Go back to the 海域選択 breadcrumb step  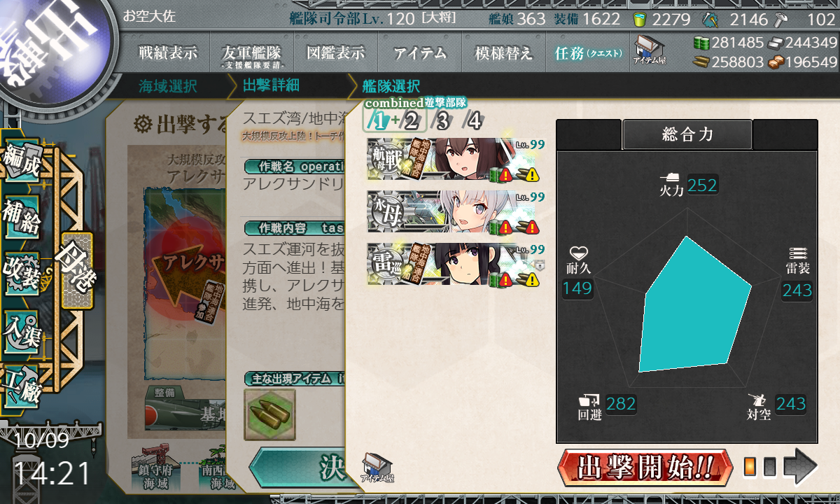167,87
